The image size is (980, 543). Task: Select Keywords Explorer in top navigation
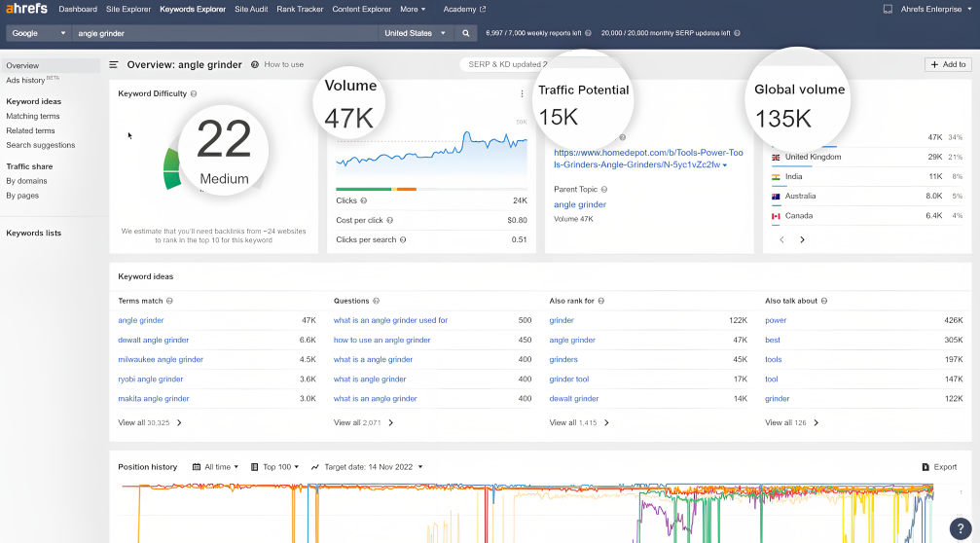[193, 10]
